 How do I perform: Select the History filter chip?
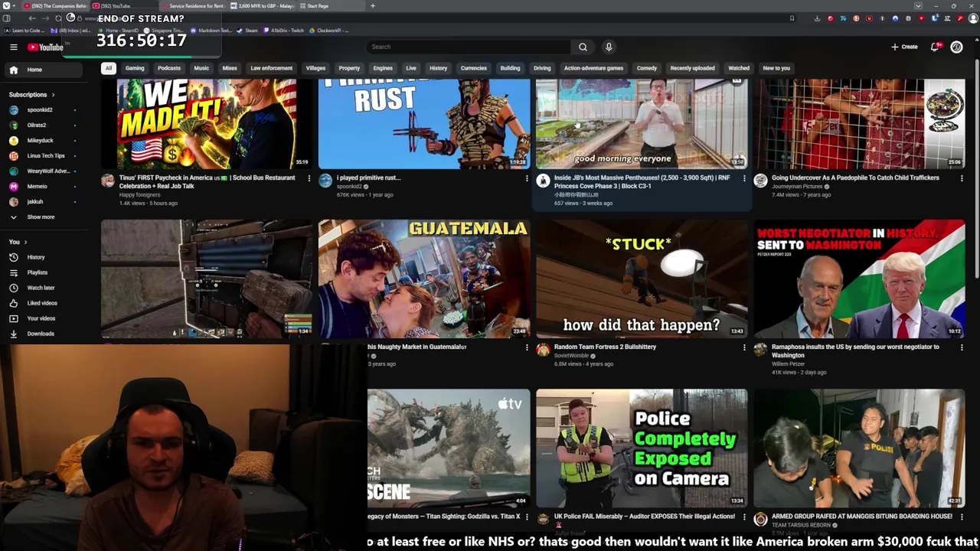tap(439, 68)
